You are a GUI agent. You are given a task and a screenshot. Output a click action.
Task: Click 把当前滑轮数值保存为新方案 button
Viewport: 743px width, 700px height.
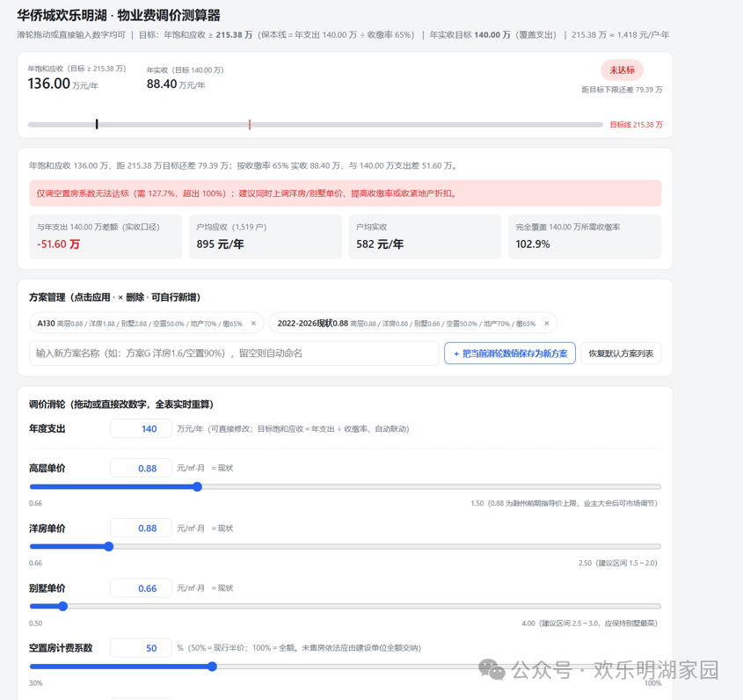coord(510,354)
